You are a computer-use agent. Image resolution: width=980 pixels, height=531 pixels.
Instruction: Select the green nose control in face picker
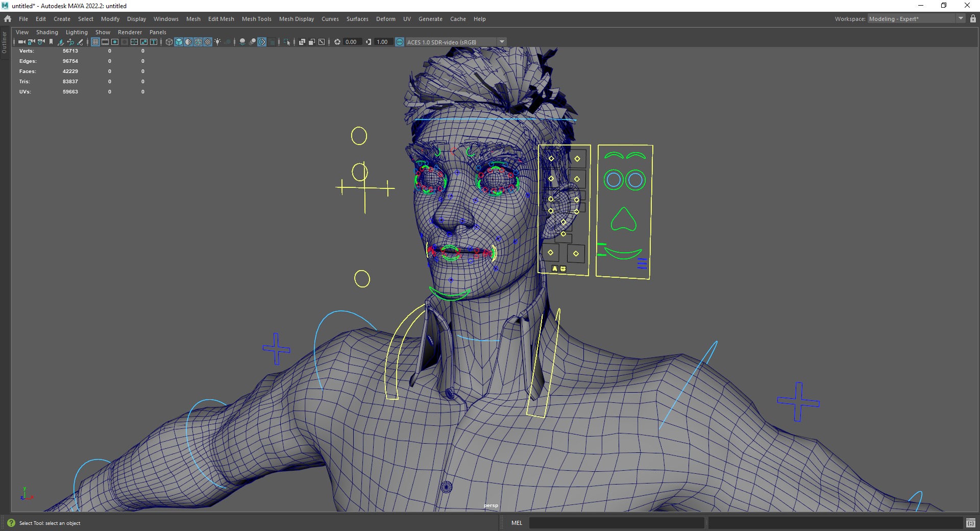(623, 220)
